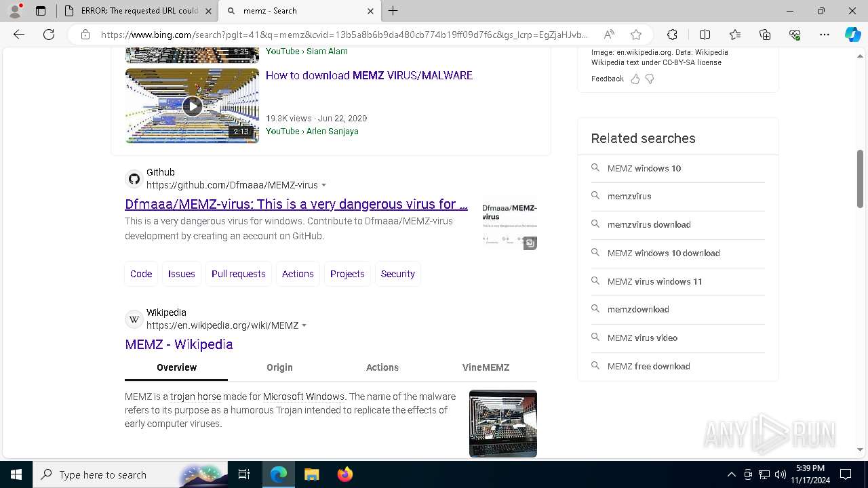Viewport: 868px width, 488px height.
Task: Launch Firefox from taskbar
Action: tap(344, 474)
